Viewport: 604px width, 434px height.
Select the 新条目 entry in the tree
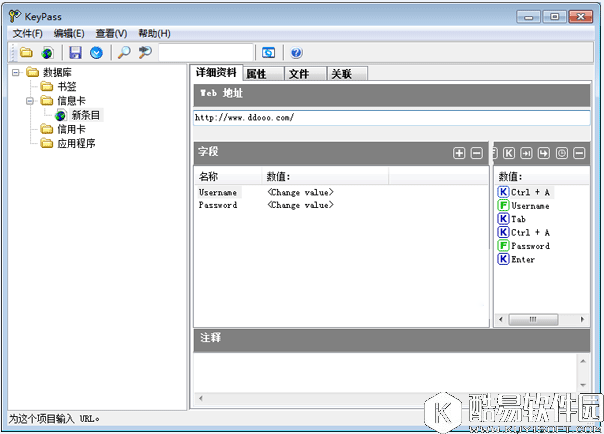[x=86, y=115]
